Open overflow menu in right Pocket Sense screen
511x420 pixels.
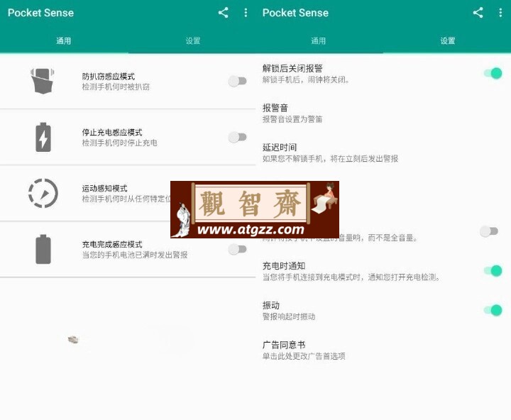(x=500, y=13)
